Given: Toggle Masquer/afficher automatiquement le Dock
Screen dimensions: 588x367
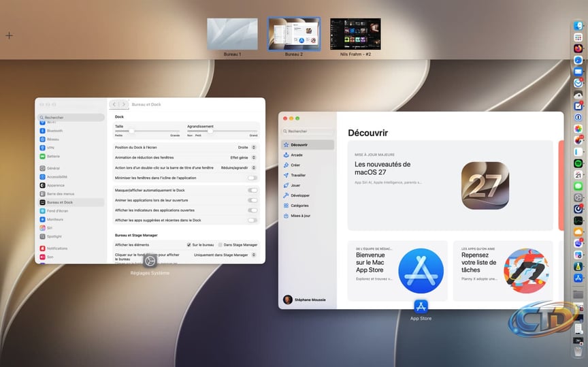Looking at the screenshot, I should (x=252, y=190).
